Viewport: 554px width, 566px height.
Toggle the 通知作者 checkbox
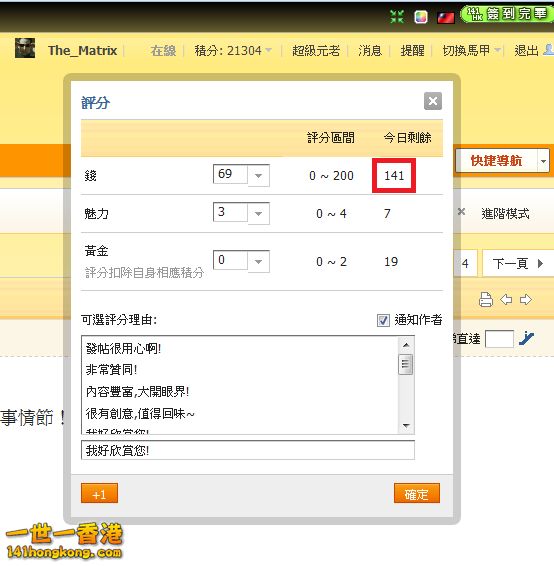[383, 320]
